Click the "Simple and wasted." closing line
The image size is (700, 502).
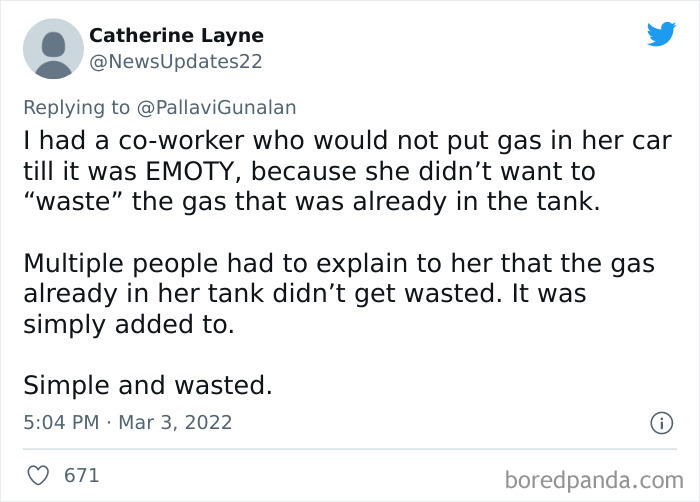pyautogui.click(x=147, y=385)
